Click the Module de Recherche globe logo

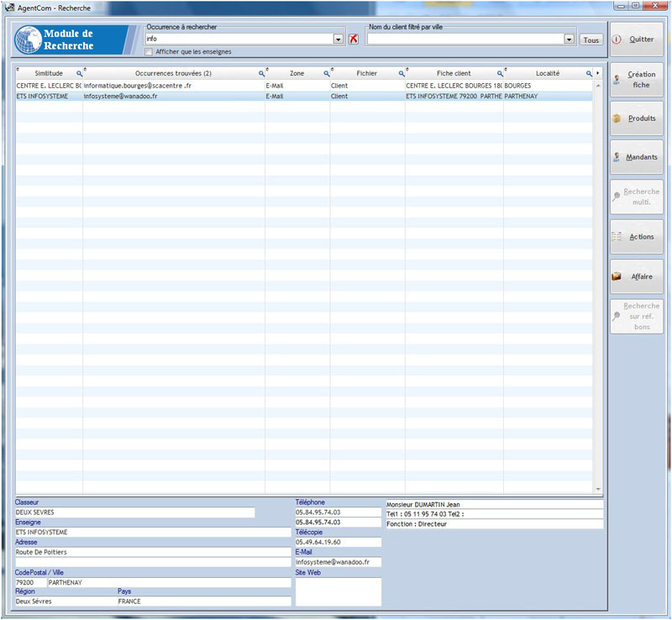[x=29, y=39]
